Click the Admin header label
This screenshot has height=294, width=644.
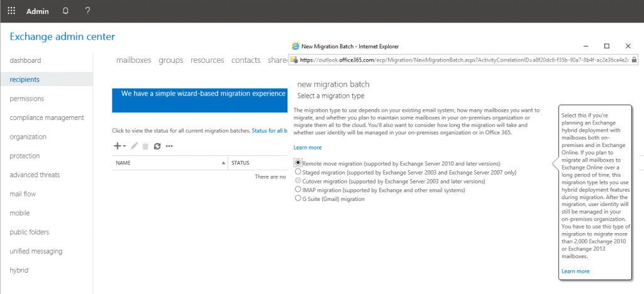[38, 11]
